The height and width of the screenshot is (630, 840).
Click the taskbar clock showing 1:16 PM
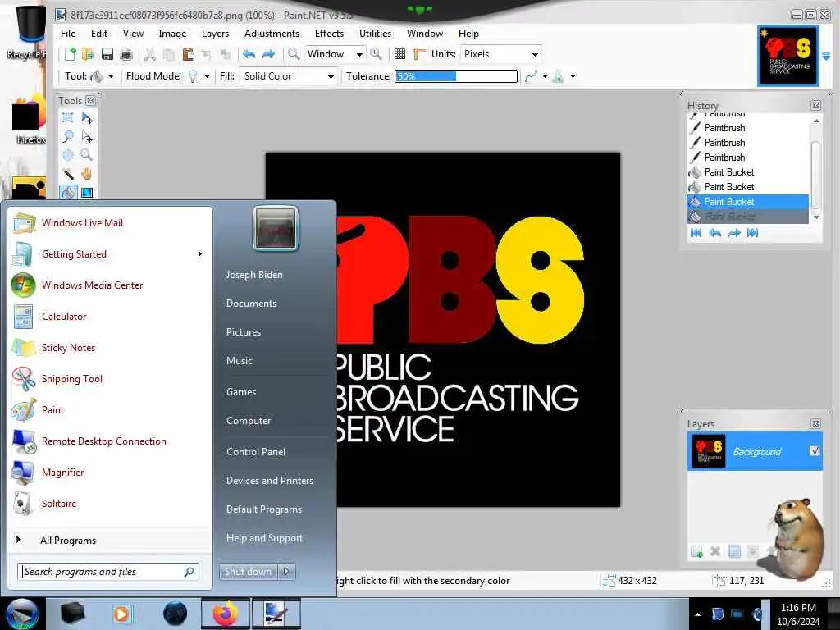tap(798, 614)
